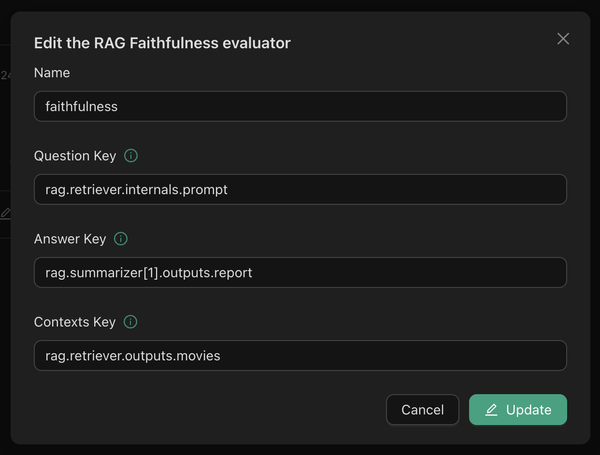The height and width of the screenshot is (455, 600).
Task: Click the Question Key info icon
Action: click(x=131, y=156)
